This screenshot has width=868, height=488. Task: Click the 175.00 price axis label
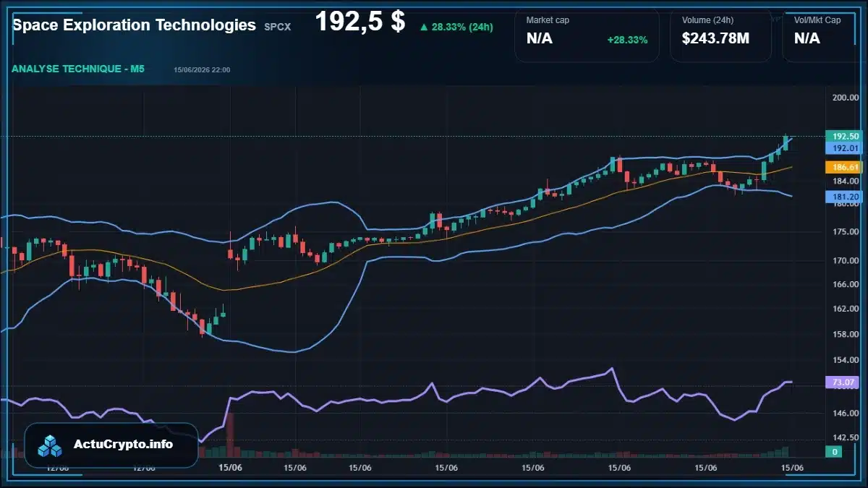point(845,232)
